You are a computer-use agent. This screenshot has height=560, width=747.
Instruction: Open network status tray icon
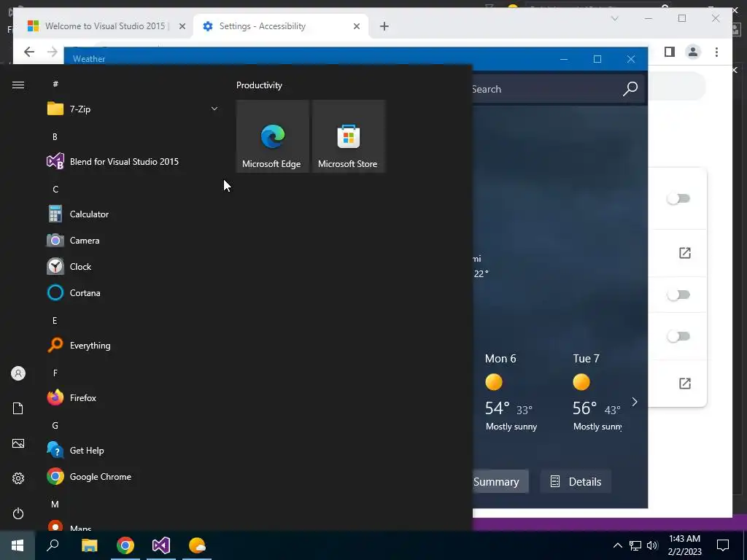tap(635, 545)
